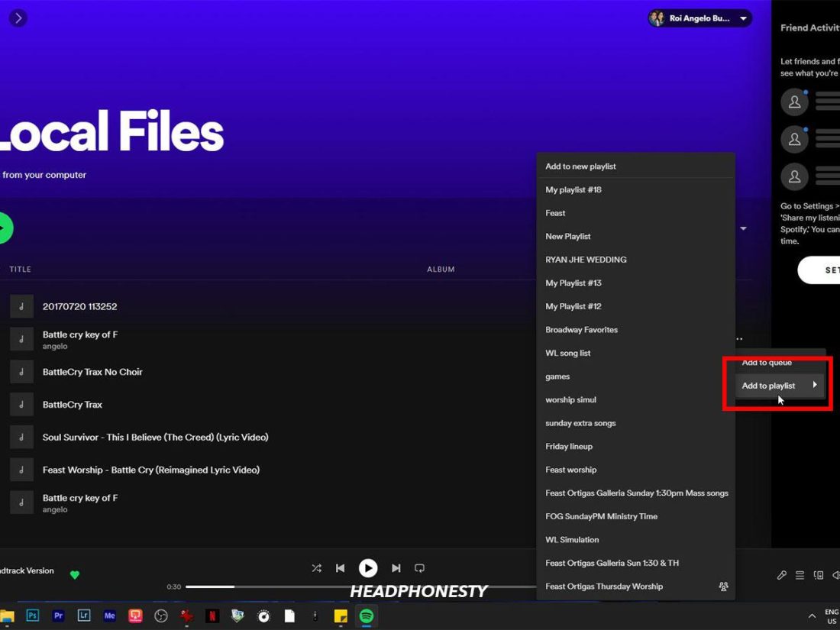
Task: Add song to the playlist named just Feast
Action: (x=635, y=213)
